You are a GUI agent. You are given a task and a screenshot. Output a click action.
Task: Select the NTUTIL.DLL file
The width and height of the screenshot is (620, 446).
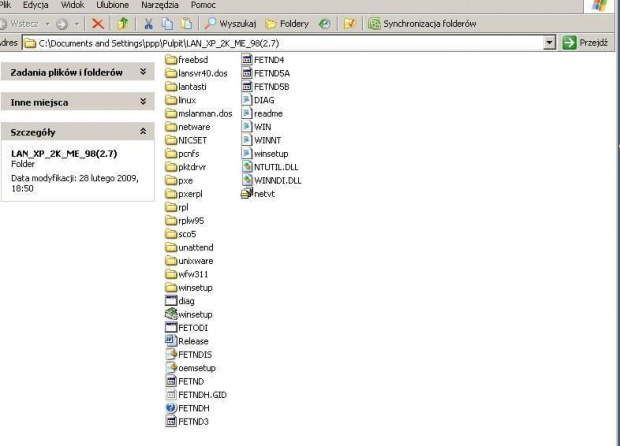270,167
